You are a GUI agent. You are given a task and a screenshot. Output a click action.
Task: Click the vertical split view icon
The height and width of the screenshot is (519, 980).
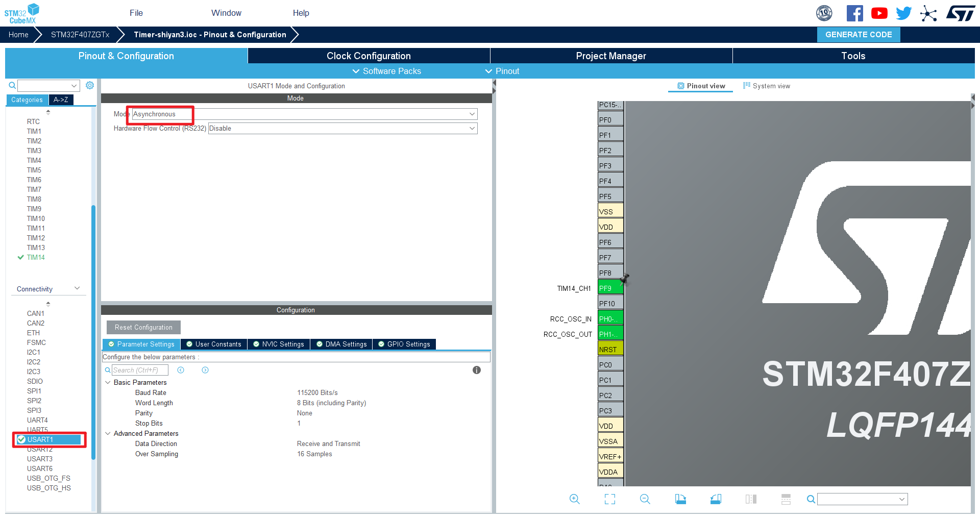[751, 499]
